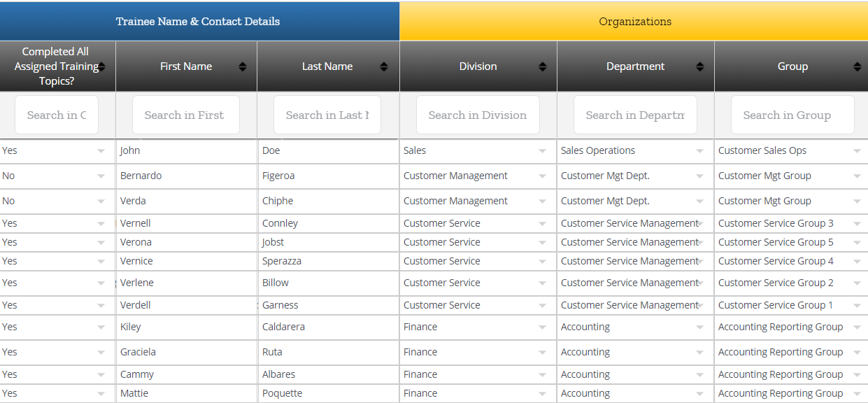Click the Search in Group field
The width and height of the screenshot is (868, 403).
(x=792, y=115)
